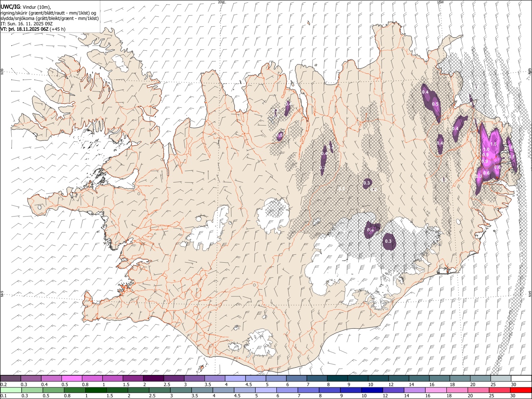Click the '1.0' snowfall value in eastern Iceland
This screenshot has width=532, height=399.
coord(486,149)
